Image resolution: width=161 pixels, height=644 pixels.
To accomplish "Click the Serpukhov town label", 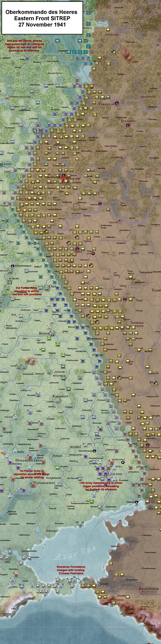I will (76, 213).
